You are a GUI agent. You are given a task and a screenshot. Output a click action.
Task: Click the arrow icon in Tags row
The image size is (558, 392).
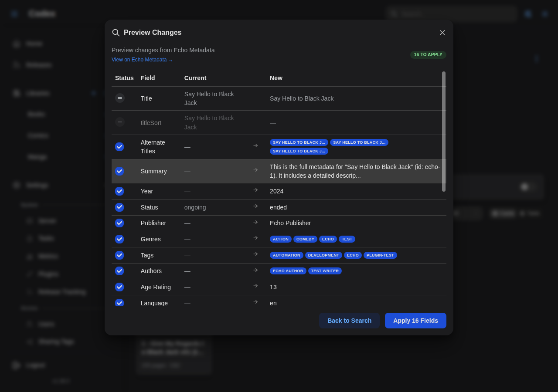(255, 254)
